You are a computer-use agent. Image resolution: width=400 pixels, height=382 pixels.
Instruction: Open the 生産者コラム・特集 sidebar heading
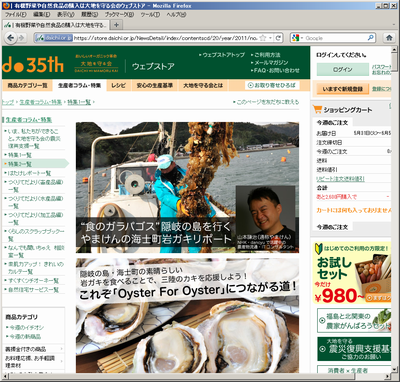29,120
